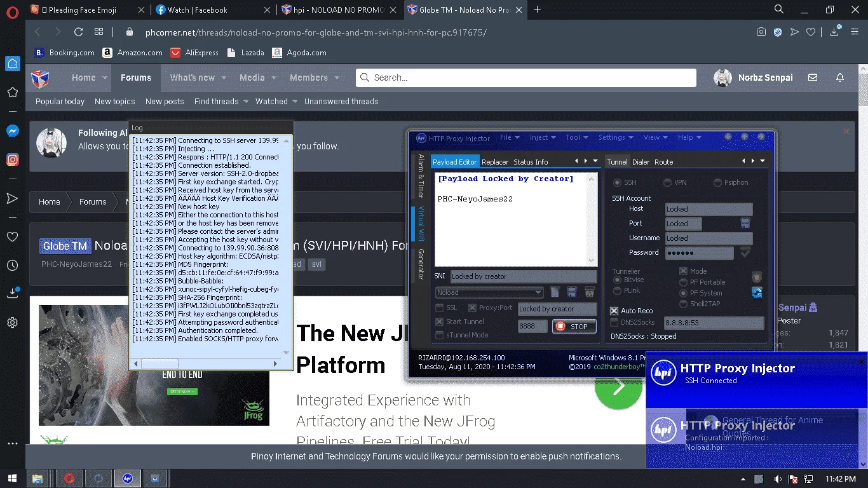The width and height of the screenshot is (868, 488).
Task: Click the volume icon in system tray
Action: tap(778, 478)
